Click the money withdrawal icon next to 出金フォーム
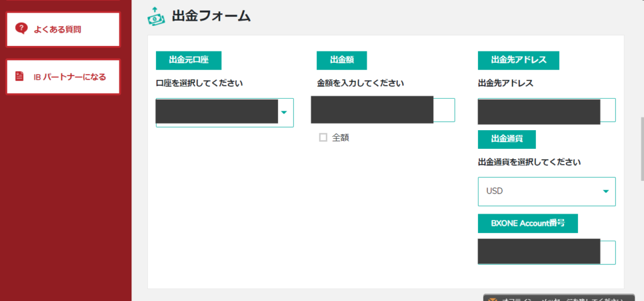The width and height of the screenshot is (644, 301). point(157,16)
